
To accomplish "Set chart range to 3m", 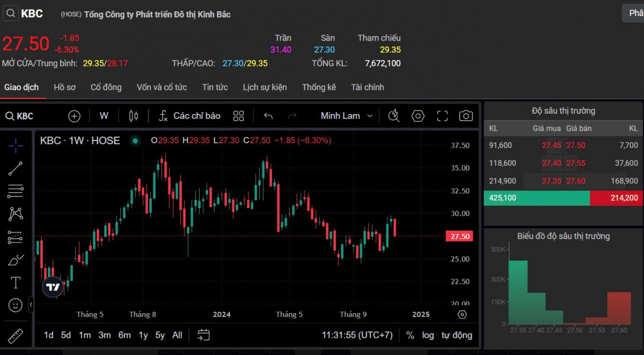I will click(x=105, y=335).
